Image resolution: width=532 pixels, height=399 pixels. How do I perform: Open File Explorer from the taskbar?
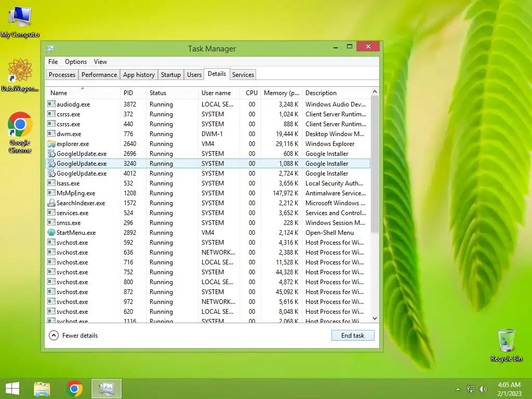(42, 389)
